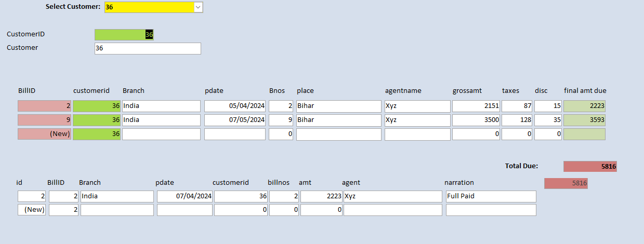
Task: Select payment pdate 07/04/2024 field
Action: click(185, 197)
